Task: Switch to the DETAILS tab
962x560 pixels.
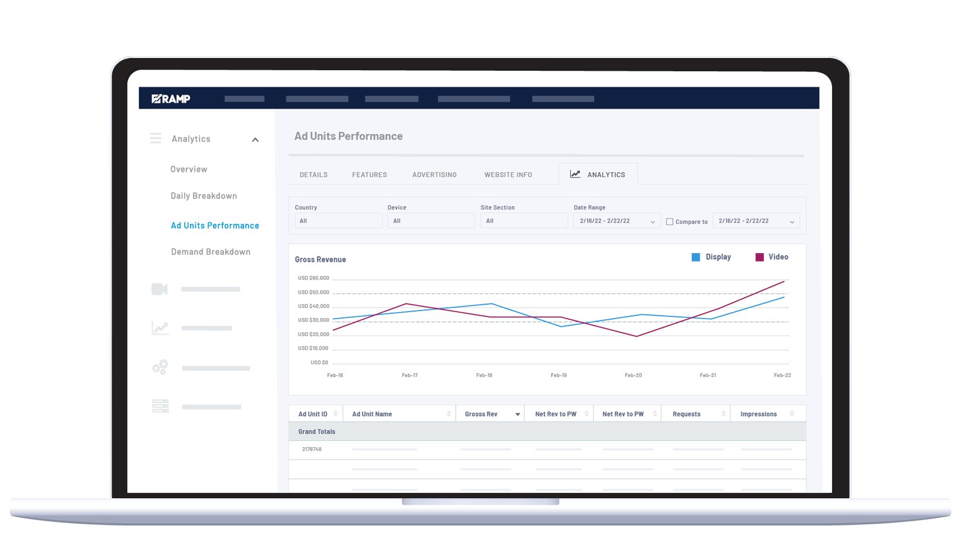Action: [x=313, y=175]
